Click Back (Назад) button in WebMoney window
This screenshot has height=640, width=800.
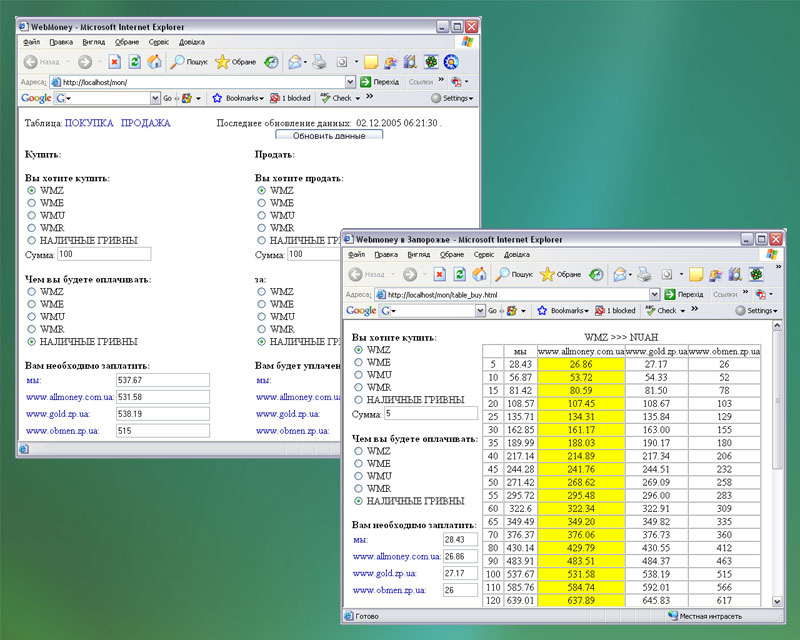point(42,62)
